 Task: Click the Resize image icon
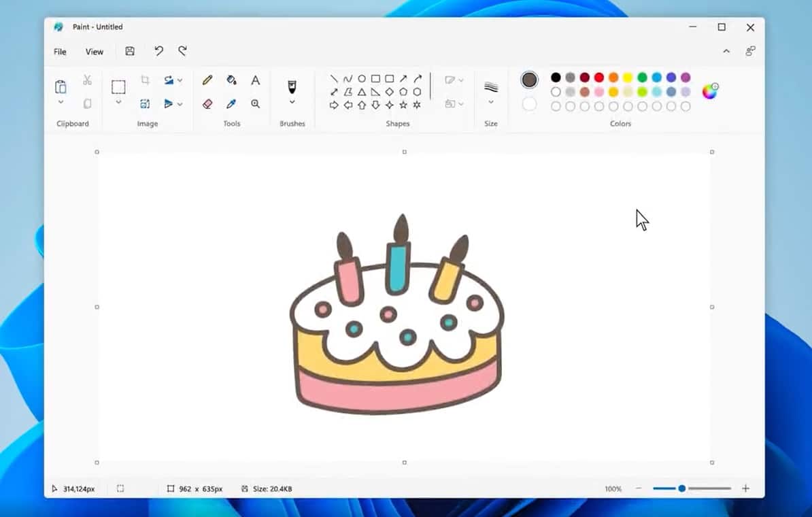[x=144, y=103]
